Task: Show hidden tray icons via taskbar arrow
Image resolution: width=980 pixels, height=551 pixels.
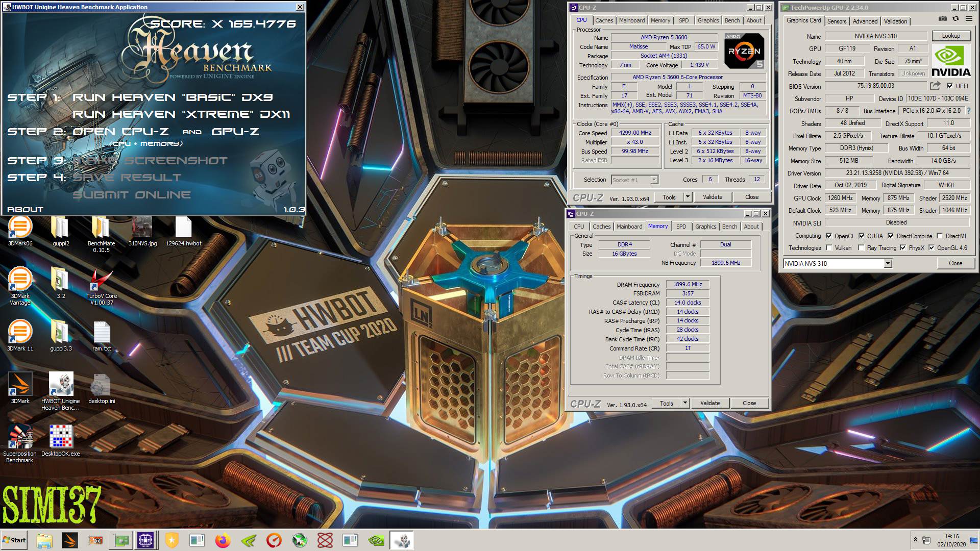Action: tap(916, 539)
